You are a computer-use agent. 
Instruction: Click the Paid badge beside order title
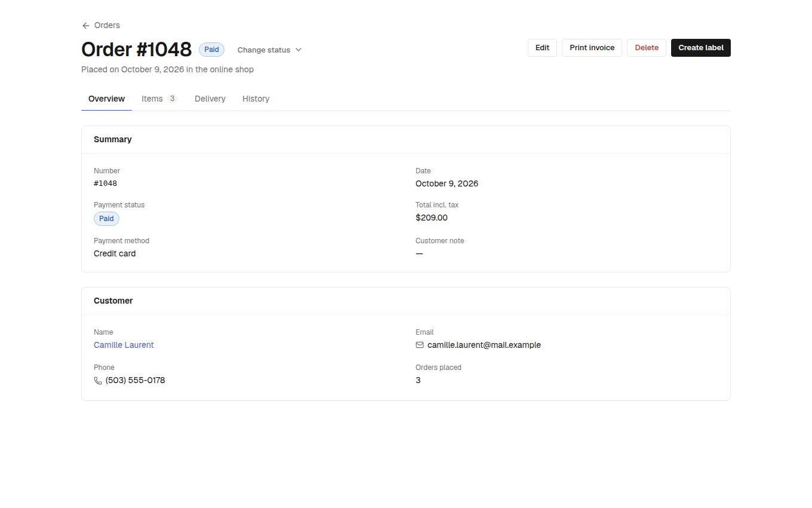211,50
